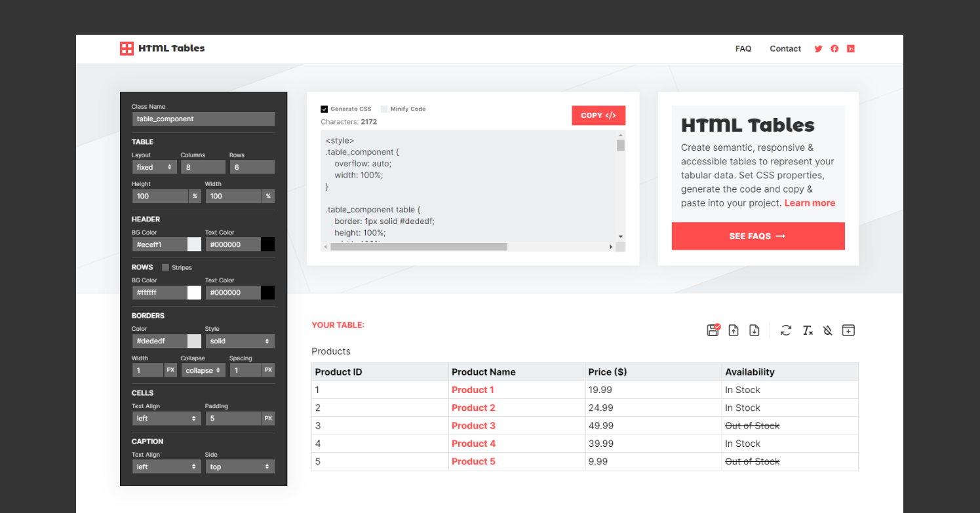
Task: Toggle formatting visibility with the crossed-pen icon
Action: coord(827,330)
